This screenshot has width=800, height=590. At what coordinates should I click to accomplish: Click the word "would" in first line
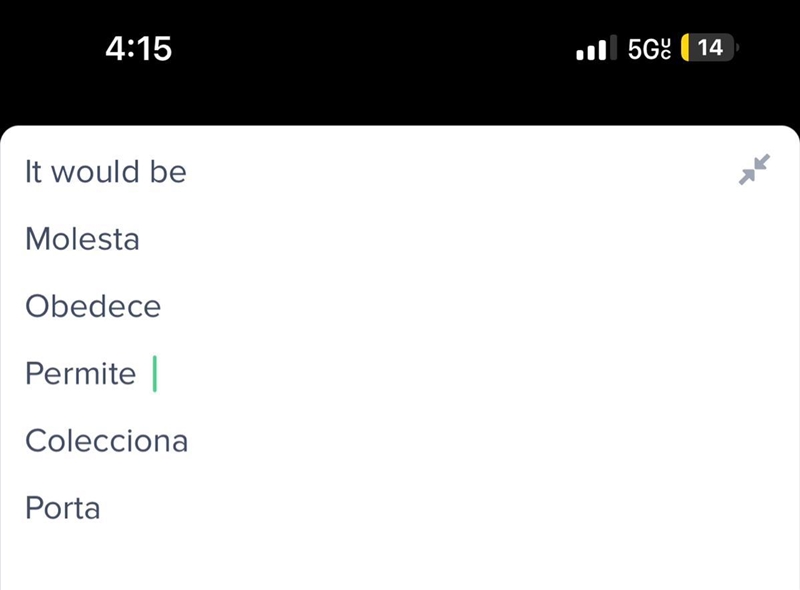(x=95, y=171)
